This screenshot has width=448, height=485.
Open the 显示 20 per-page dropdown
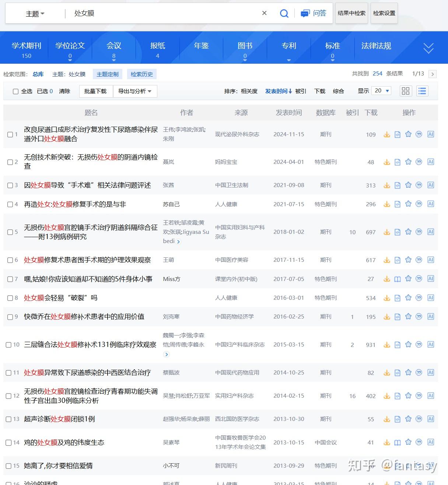[381, 91]
